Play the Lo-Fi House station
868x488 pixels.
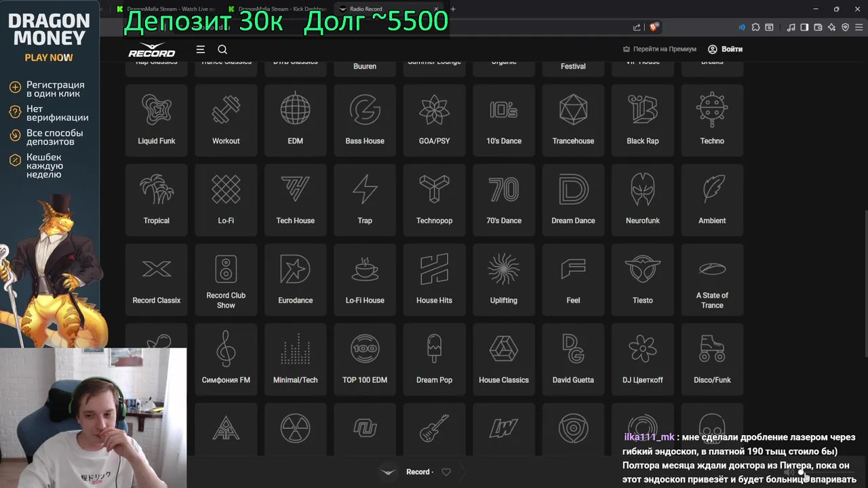[x=365, y=280]
